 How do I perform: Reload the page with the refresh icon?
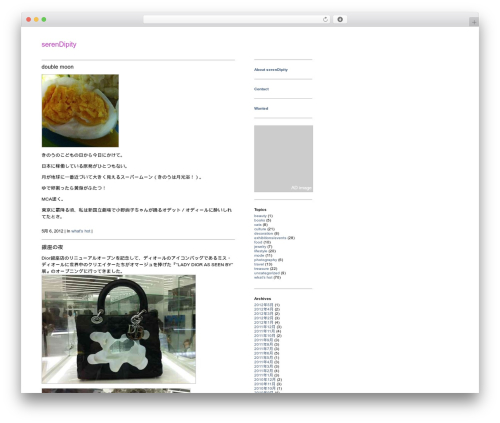tap(325, 19)
